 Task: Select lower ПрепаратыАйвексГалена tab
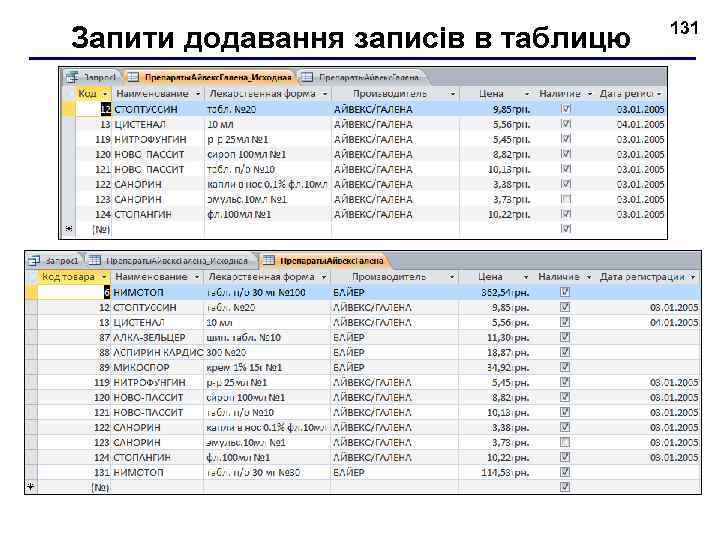coord(324,261)
